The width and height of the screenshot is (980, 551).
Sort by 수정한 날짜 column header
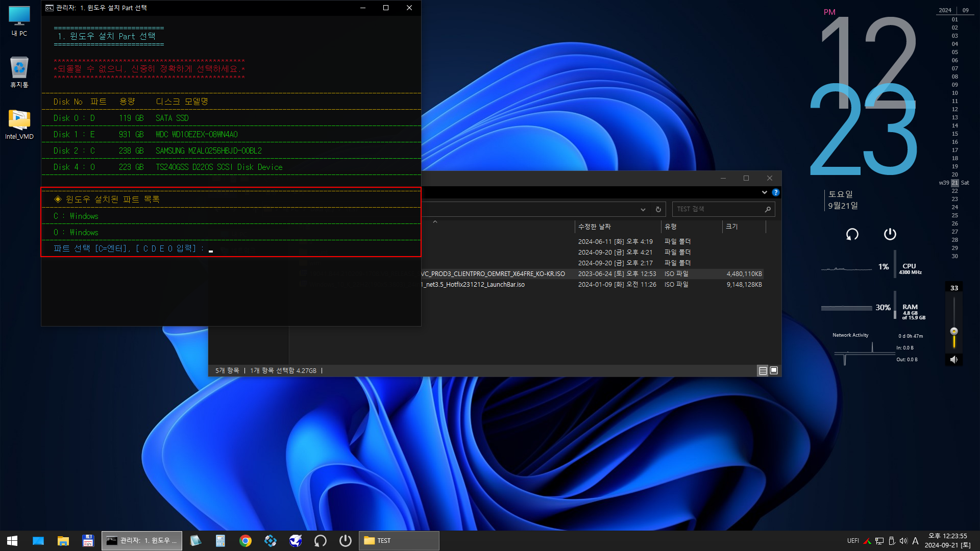(617, 227)
